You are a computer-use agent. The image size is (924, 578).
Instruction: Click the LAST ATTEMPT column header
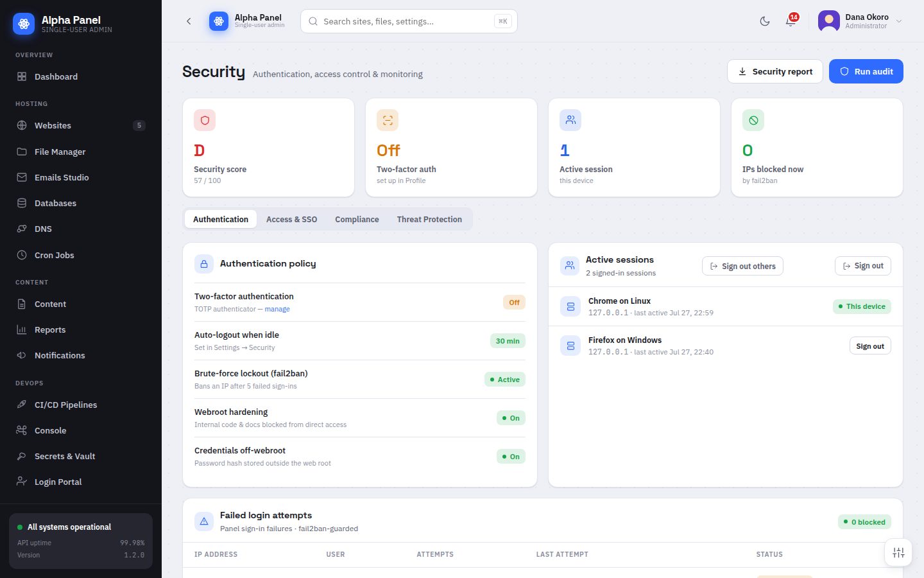pos(562,554)
